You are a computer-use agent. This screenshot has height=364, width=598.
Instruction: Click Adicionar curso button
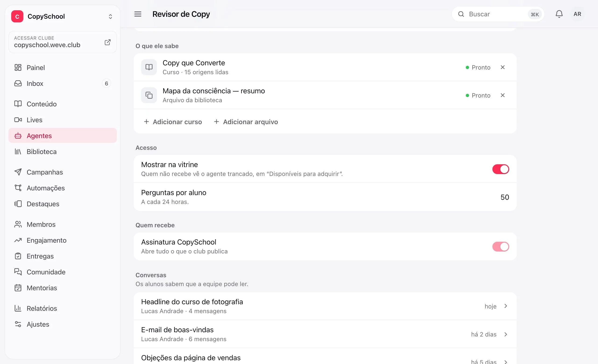pyautogui.click(x=173, y=122)
